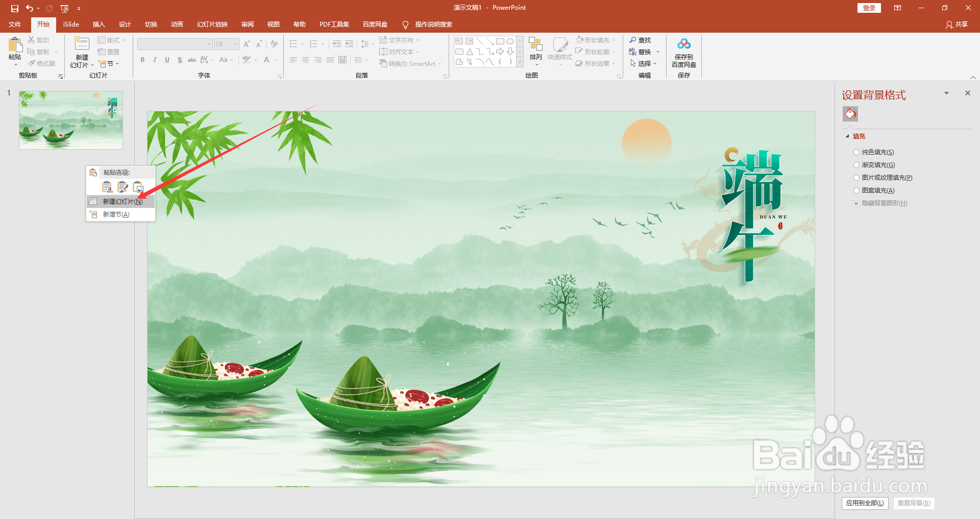Choose 新增节(A) in context menu
The height and width of the screenshot is (519, 980).
pos(121,215)
